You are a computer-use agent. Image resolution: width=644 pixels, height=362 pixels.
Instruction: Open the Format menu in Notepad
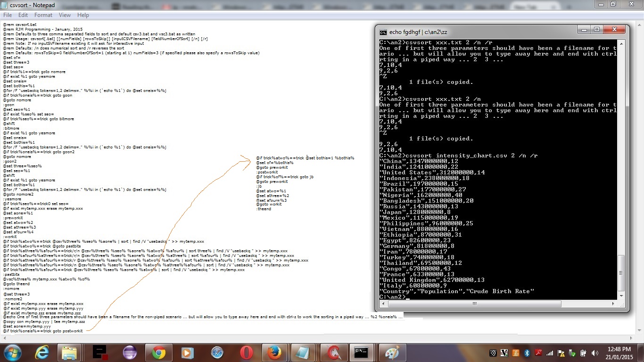point(43,15)
